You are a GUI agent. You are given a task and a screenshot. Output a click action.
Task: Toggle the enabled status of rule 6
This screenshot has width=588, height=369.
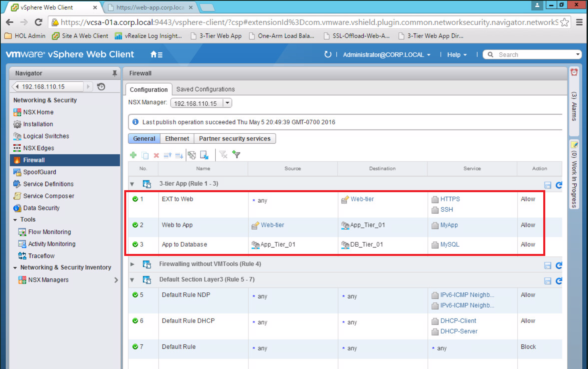click(136, 321)
